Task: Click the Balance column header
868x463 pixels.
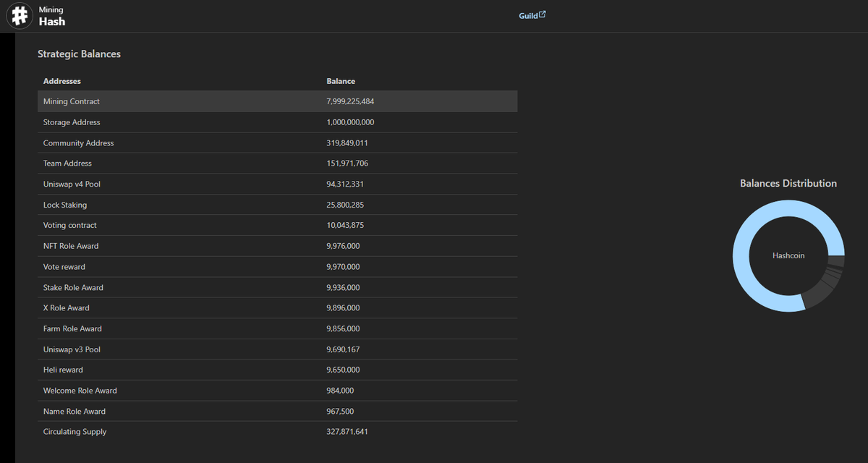Action: tap(341, 81)
